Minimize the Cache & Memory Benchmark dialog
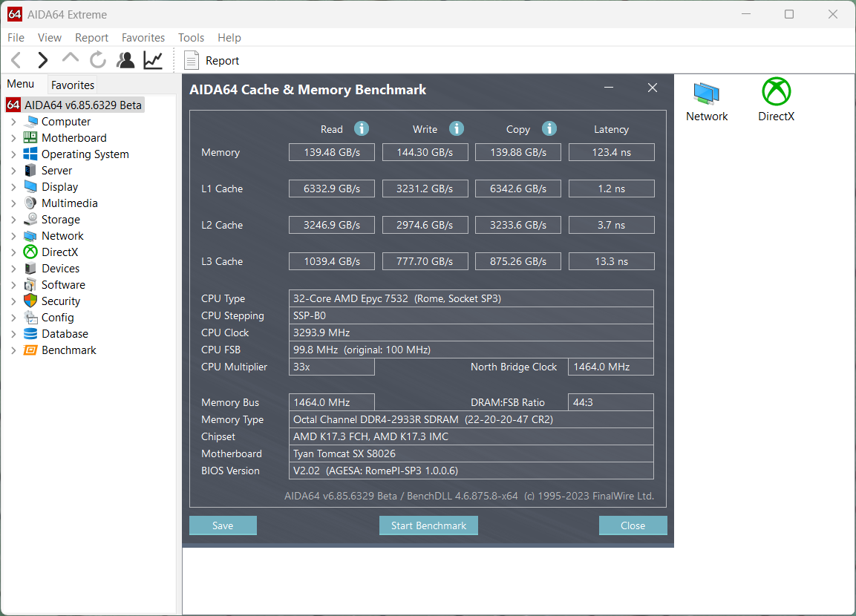856x616 pixels. 609,88
